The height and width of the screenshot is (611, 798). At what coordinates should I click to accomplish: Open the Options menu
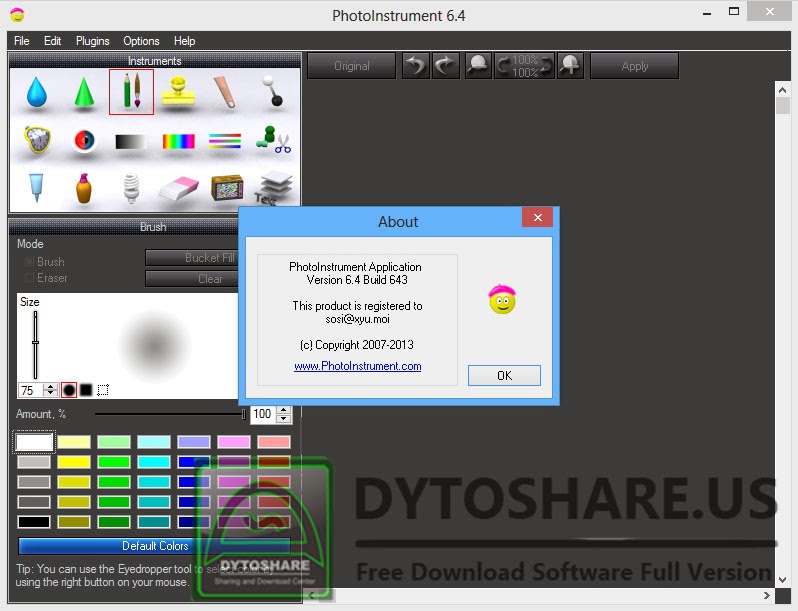pyautogui.click(x=141, y=41)
